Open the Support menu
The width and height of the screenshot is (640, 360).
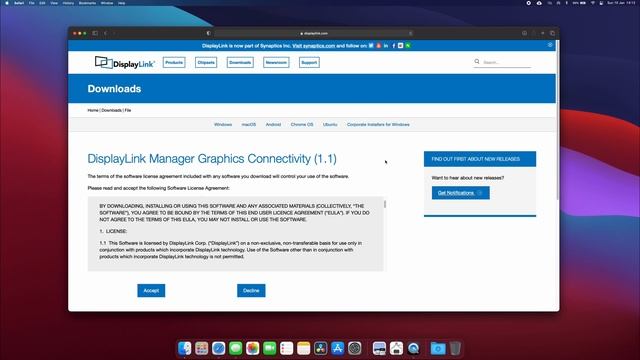(x=309, y=62)
